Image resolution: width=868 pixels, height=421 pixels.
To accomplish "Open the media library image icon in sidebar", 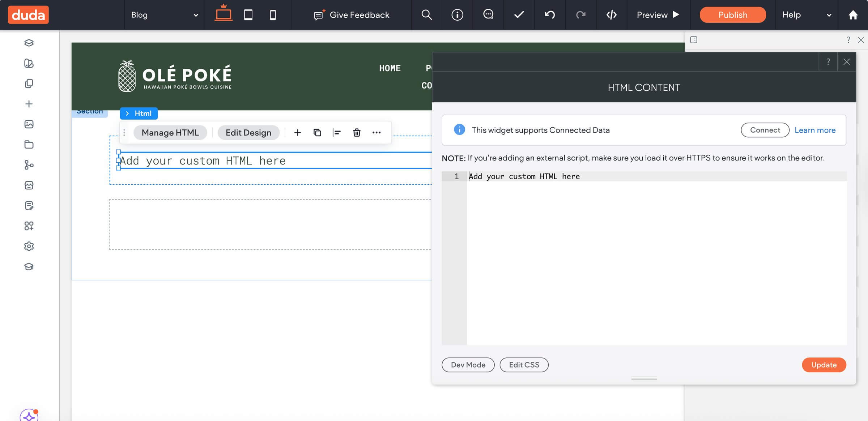I will pyautogui.click(x=29, y=124).
